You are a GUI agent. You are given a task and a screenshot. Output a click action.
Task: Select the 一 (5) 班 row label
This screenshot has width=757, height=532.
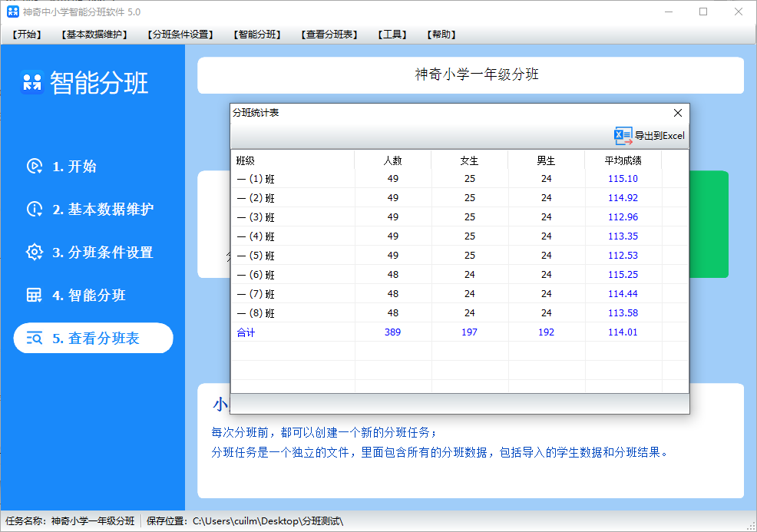(x=256, y=256)
